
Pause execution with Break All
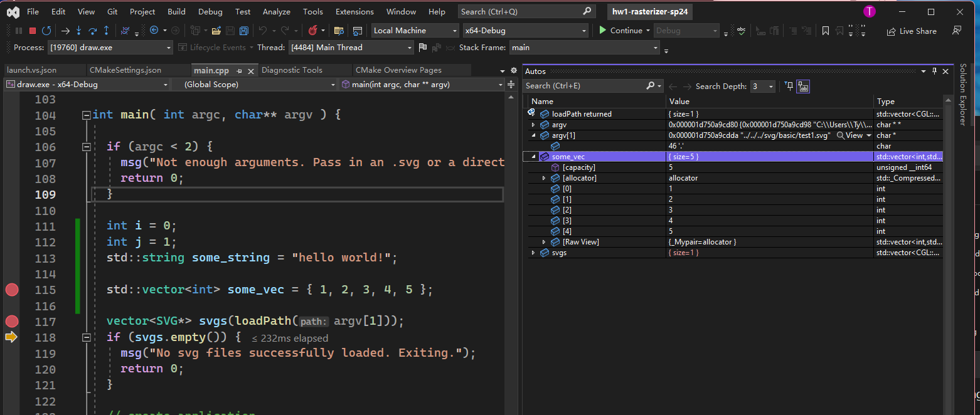coord(19,30)
